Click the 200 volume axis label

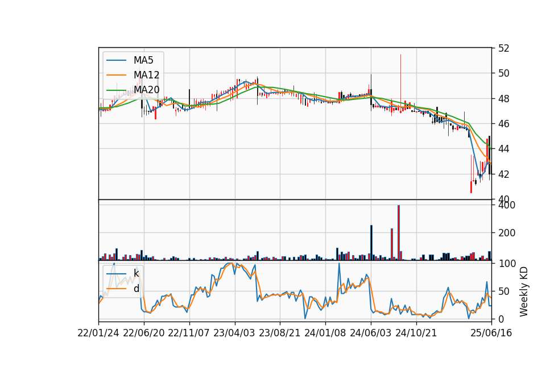507,233
